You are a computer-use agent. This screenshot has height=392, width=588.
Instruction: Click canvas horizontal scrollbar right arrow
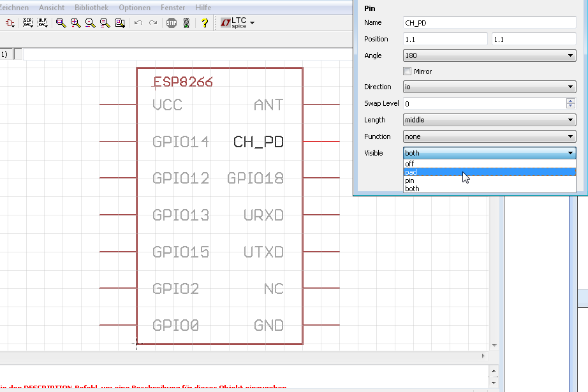pyautogui.click(x=483, y=356)
